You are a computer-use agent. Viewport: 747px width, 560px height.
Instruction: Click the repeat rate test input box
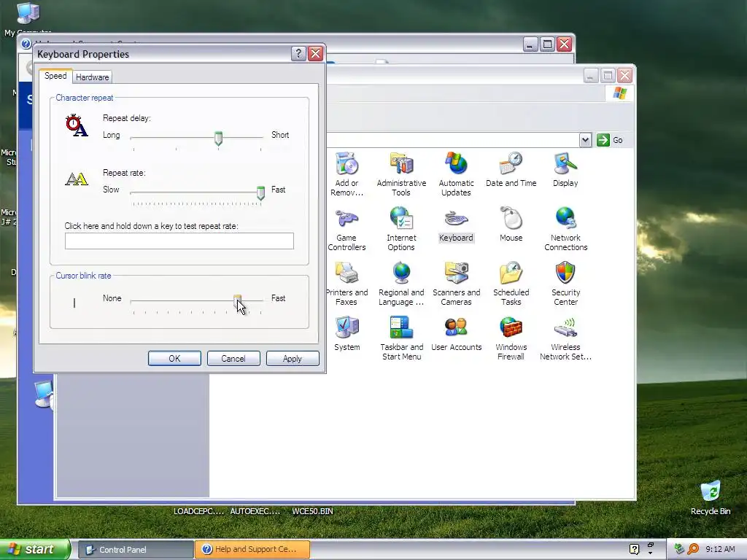coord(179,241)
